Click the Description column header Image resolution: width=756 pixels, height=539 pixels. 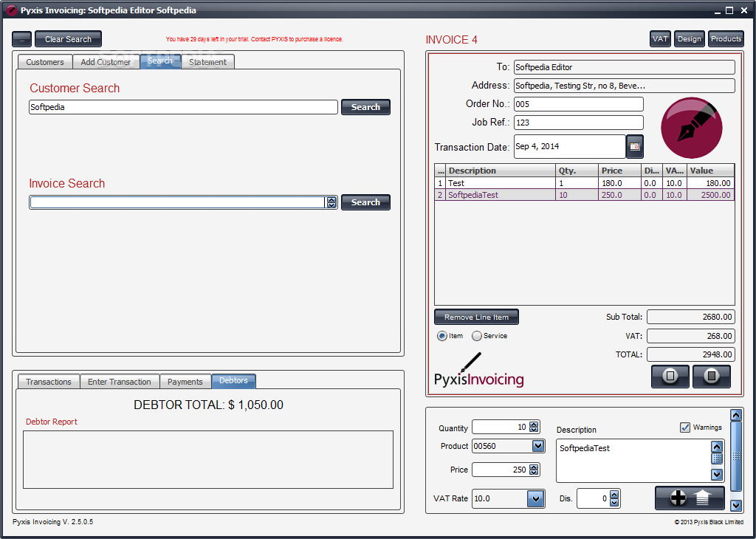pos(501,171)
